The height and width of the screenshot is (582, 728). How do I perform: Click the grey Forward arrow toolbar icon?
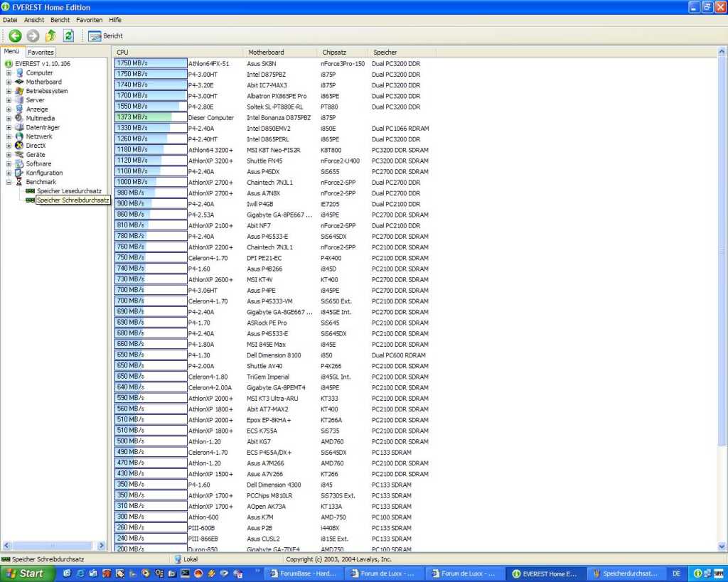tap(33, 36)
